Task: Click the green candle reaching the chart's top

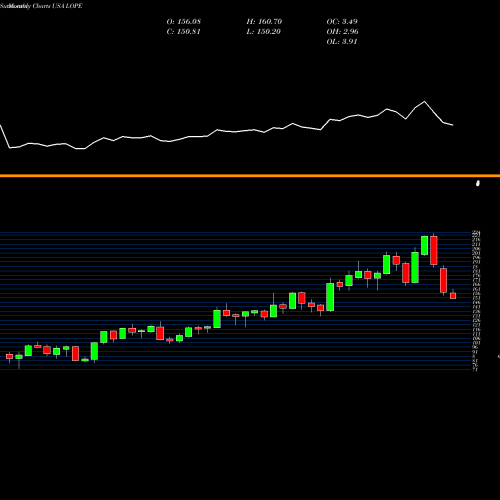Action: click(424, 246)
